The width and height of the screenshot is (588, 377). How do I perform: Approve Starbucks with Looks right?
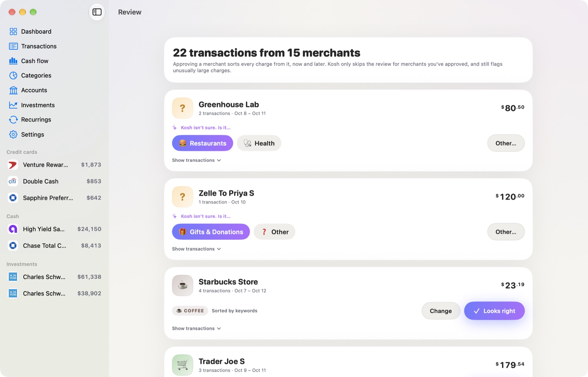coord(495,311)
